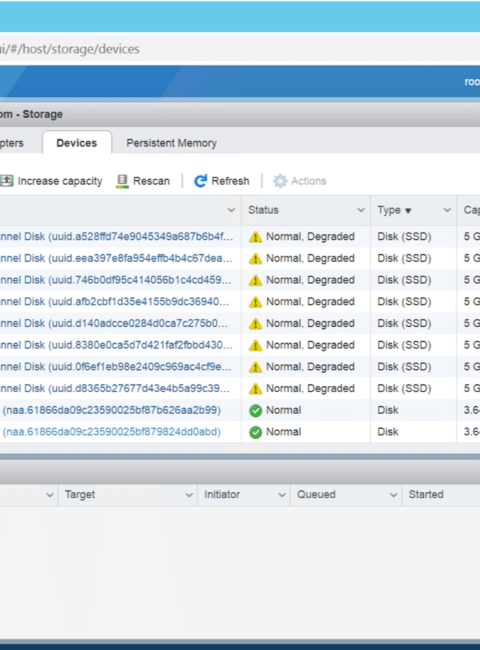The image size is (480, 650).
Task: Open the Initiator column dropdown chevron
Action: [x=282, y=495]
